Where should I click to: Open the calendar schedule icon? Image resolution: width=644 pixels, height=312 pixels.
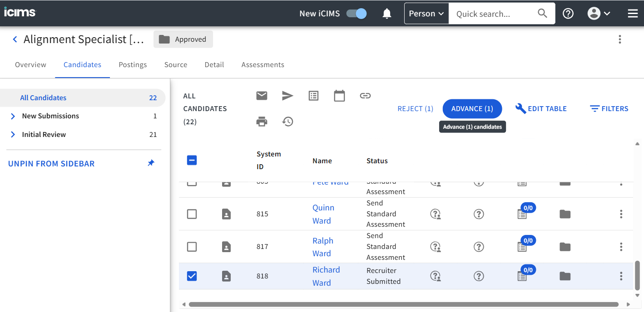pyautogui.click(x=339, y=96)
